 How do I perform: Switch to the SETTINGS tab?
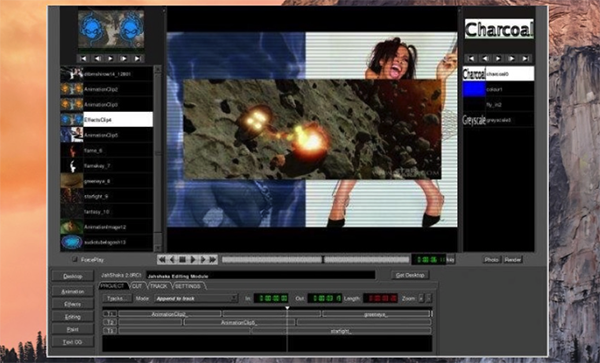(x=188, y=286)
